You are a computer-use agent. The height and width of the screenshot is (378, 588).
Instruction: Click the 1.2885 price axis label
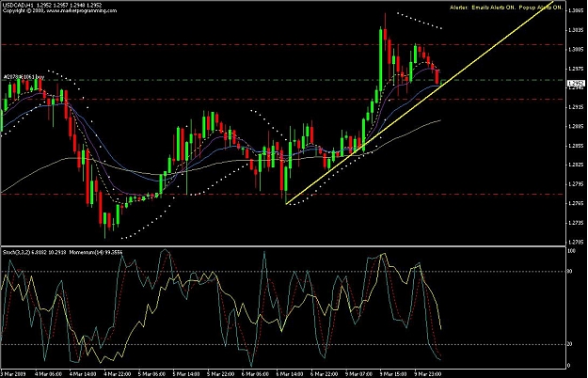tap(576, 126)
